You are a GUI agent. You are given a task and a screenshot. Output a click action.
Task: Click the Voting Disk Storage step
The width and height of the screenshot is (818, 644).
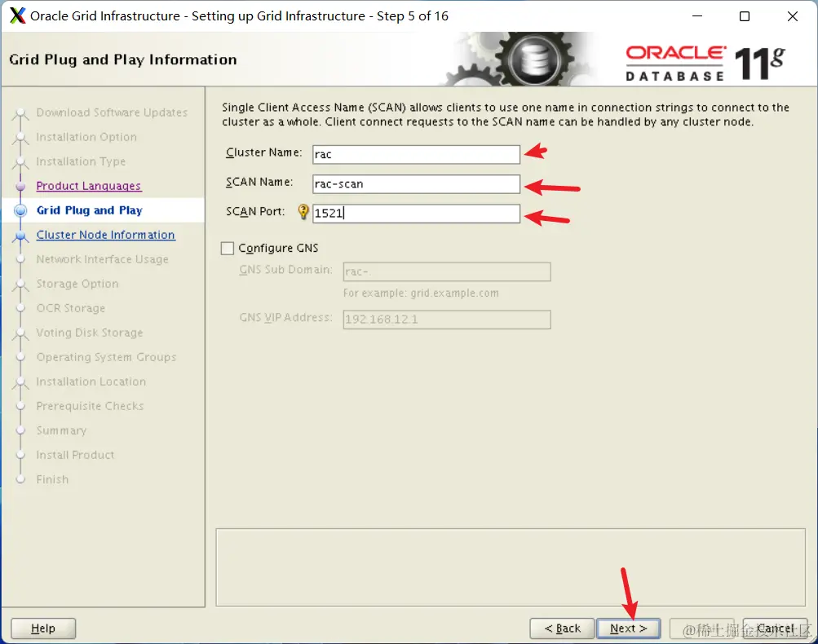(89, 333)
